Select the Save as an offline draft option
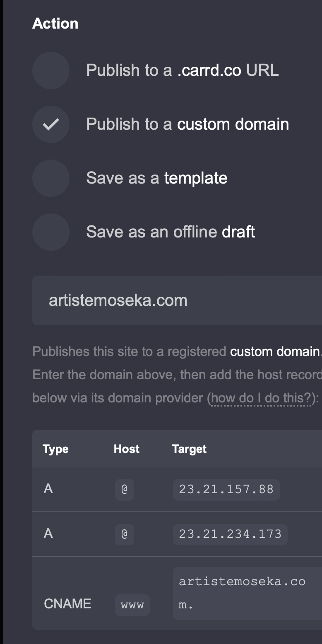The height and width of the screenshot is (644, 322). tap(51, 232)
